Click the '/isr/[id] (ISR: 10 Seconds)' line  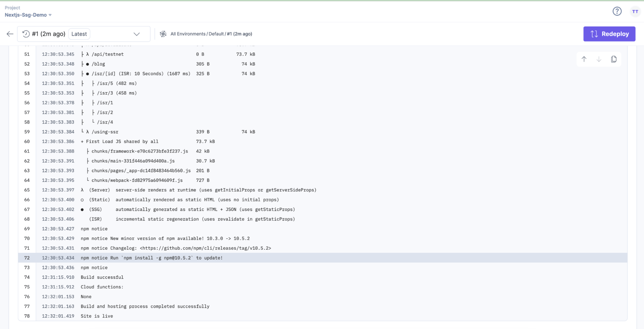323,74
